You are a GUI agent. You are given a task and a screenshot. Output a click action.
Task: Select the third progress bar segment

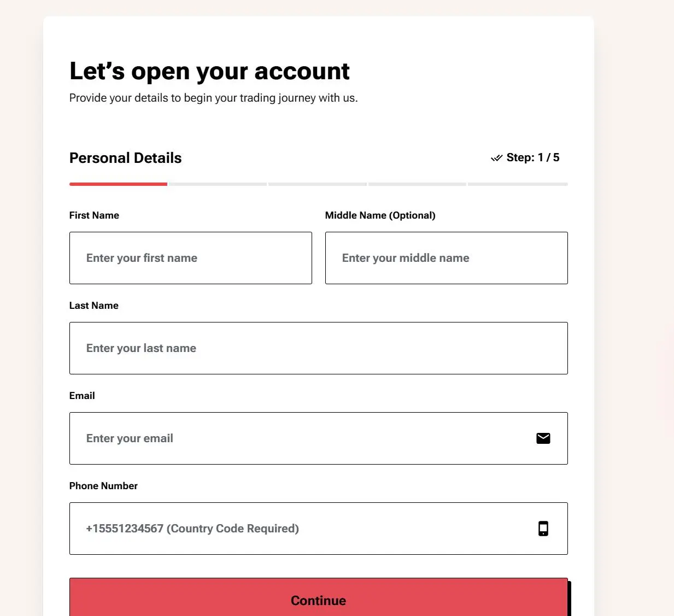coord(318,184)
